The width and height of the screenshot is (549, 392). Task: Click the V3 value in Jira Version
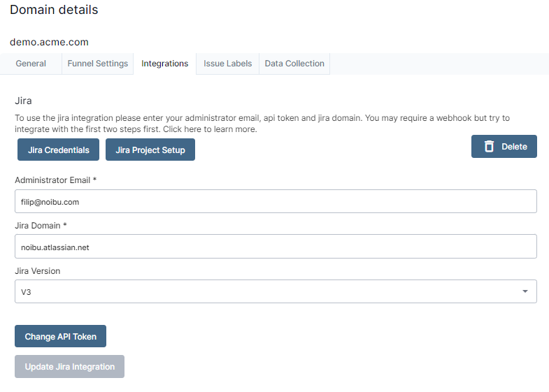tap(27, 292)
